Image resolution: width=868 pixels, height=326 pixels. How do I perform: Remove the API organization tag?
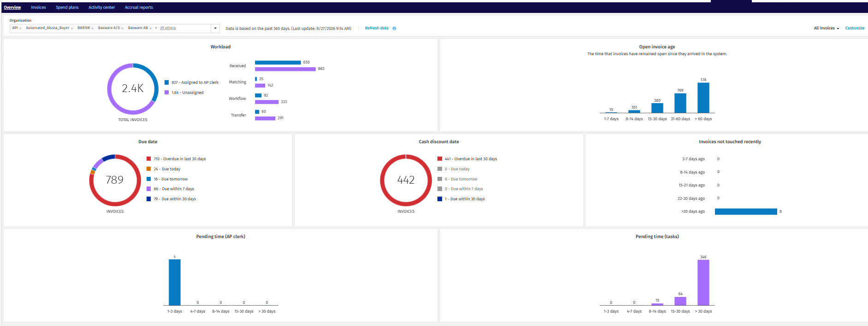point(20,29)
